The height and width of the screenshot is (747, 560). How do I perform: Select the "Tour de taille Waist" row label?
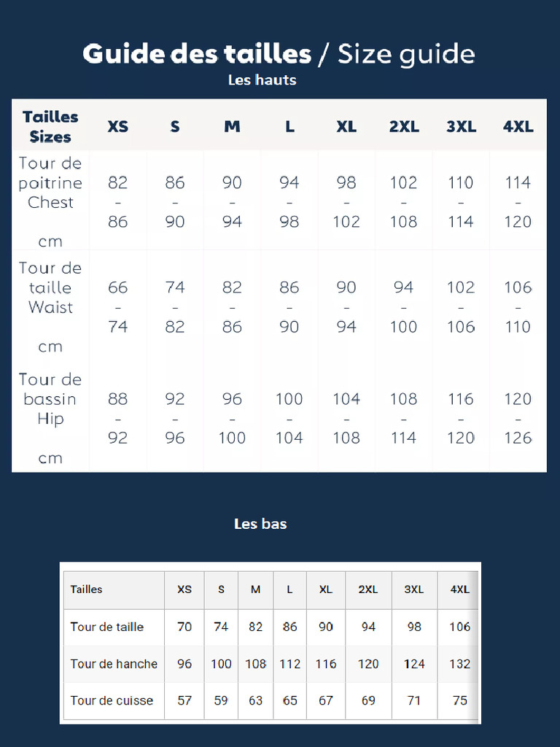[x=50, y=288]
